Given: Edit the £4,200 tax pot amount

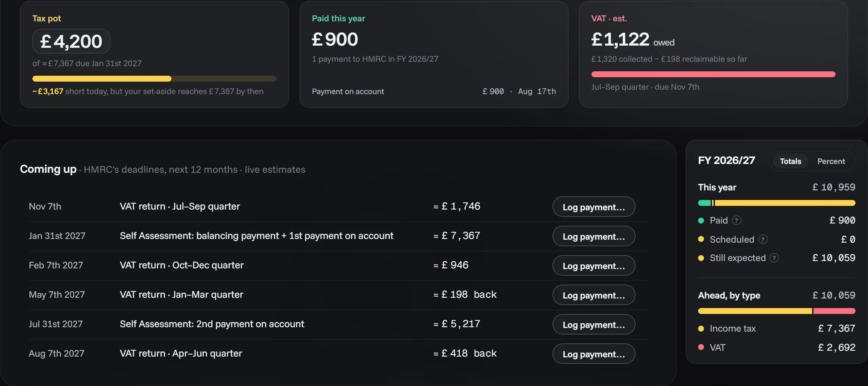Looking at the screenshot, I should (x=71, y=41).
